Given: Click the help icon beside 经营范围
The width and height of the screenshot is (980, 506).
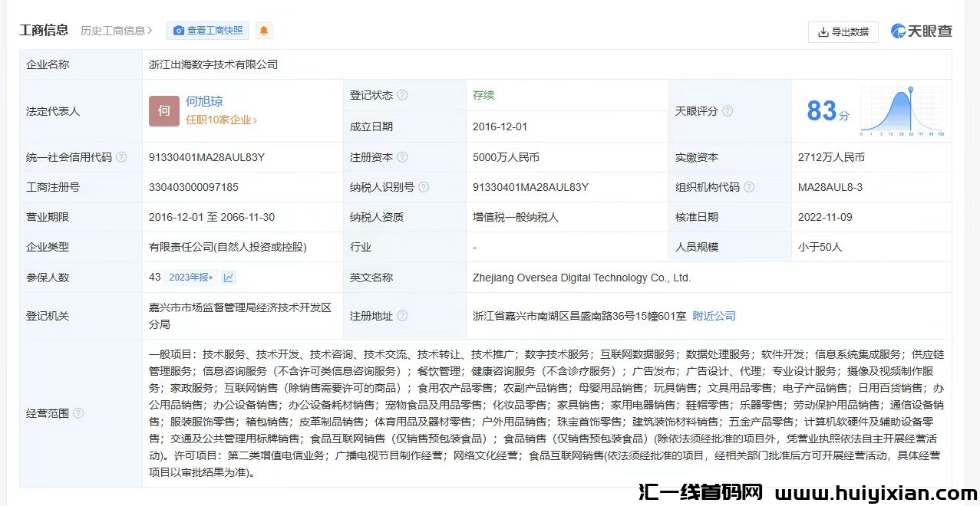Looking at the screenshot, I should pyautogui.click(x=78, y=413).
